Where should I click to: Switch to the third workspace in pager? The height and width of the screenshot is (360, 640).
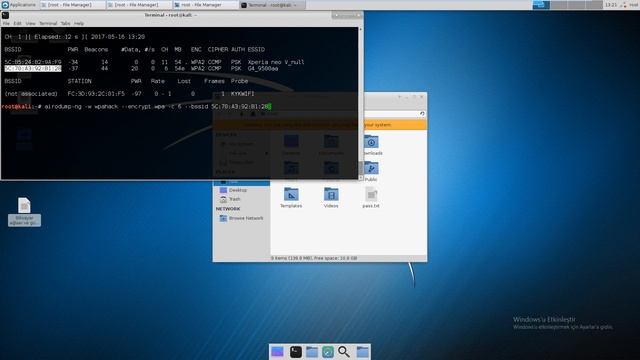[x=576, y=5]
